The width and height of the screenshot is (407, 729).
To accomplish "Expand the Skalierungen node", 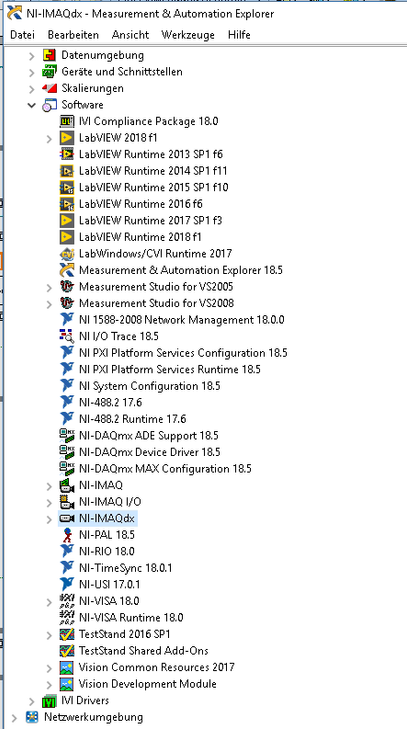I will click(31, 89).
